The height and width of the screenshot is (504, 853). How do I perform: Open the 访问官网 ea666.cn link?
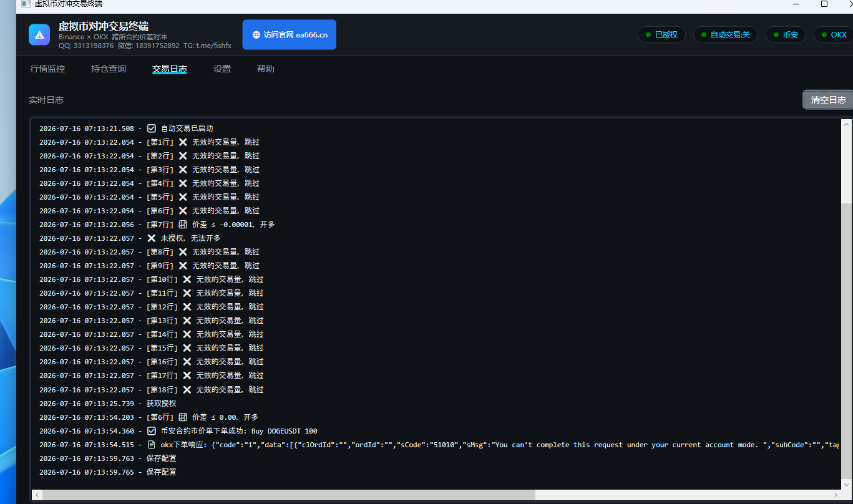pos(290,35)
